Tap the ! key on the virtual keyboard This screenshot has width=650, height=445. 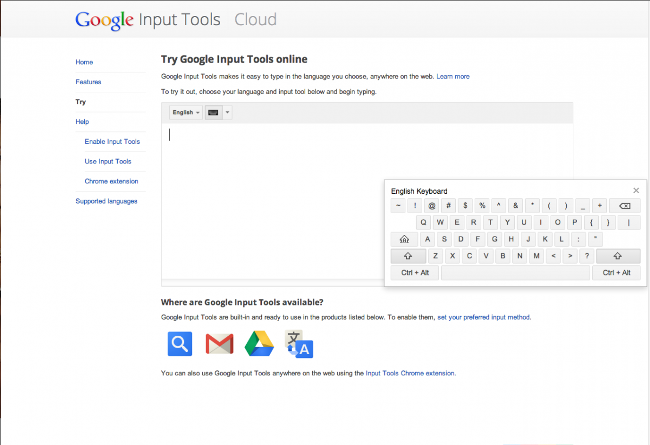415,206
